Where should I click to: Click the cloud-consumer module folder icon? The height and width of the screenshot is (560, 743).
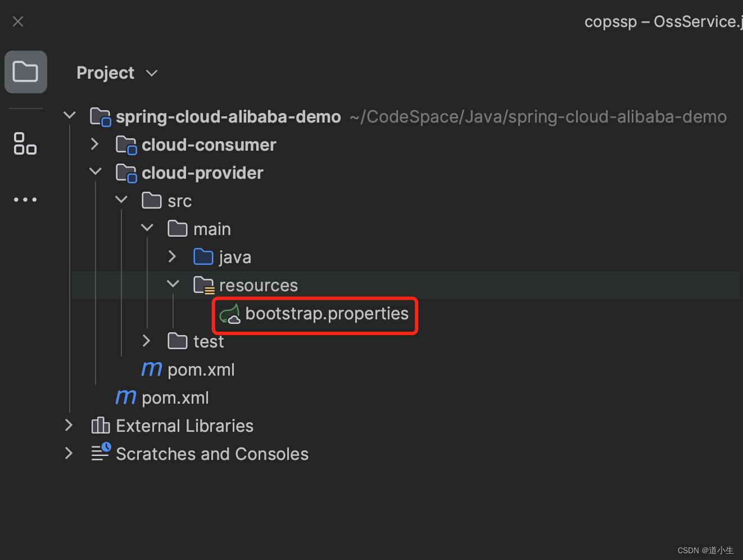[126, 145]
